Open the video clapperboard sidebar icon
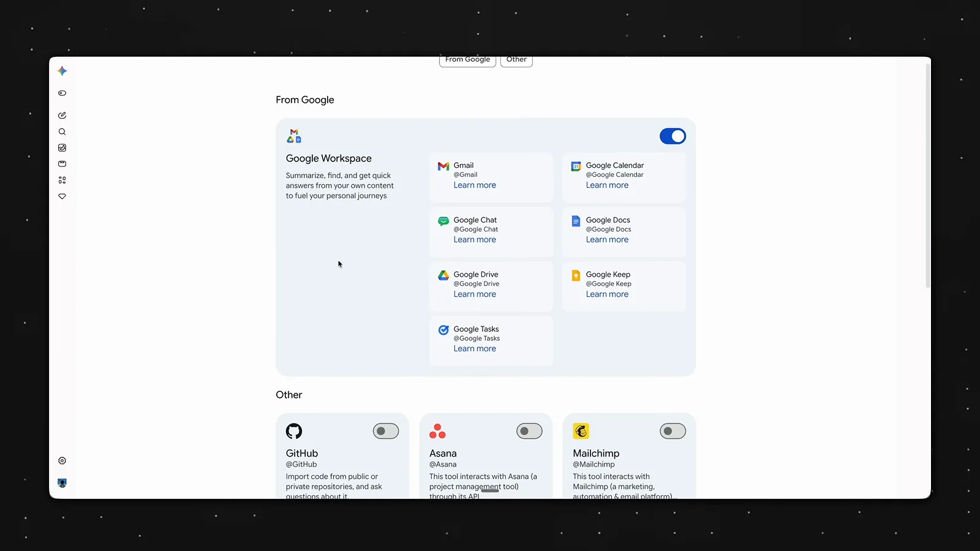This screenshot has width=980, height=551. pos(62,164)
